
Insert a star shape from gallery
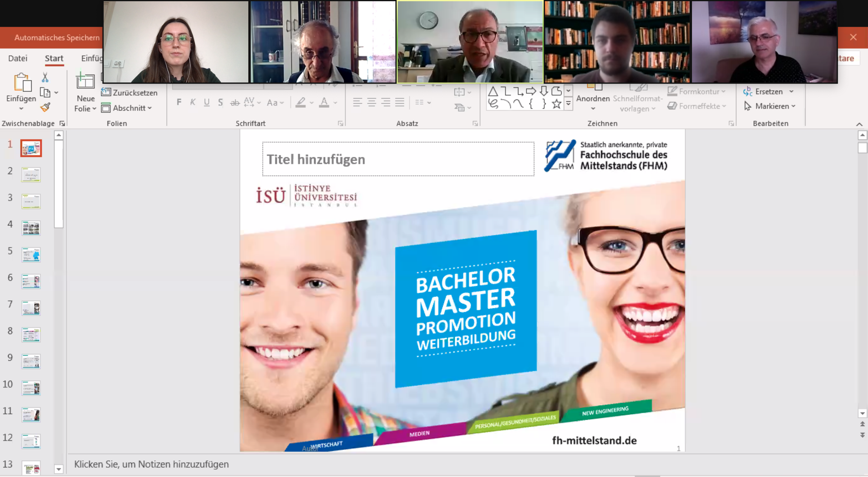coord(556,104)
